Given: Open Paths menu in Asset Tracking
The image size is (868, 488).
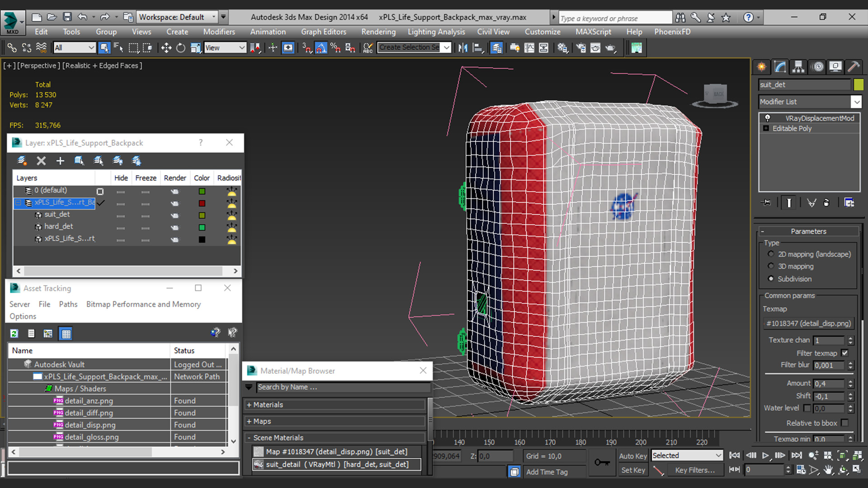Looking at the screenshot, I should click(x=68, y=304).
